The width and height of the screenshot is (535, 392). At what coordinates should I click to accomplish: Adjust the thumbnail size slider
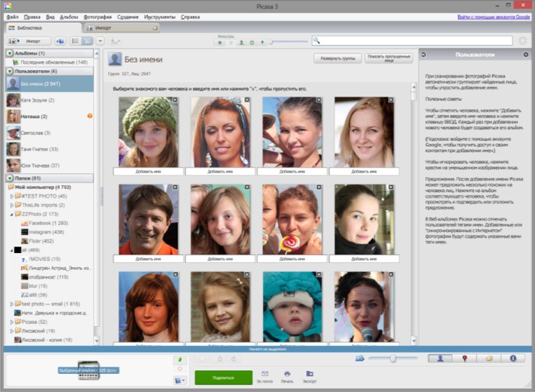(393, 358)
